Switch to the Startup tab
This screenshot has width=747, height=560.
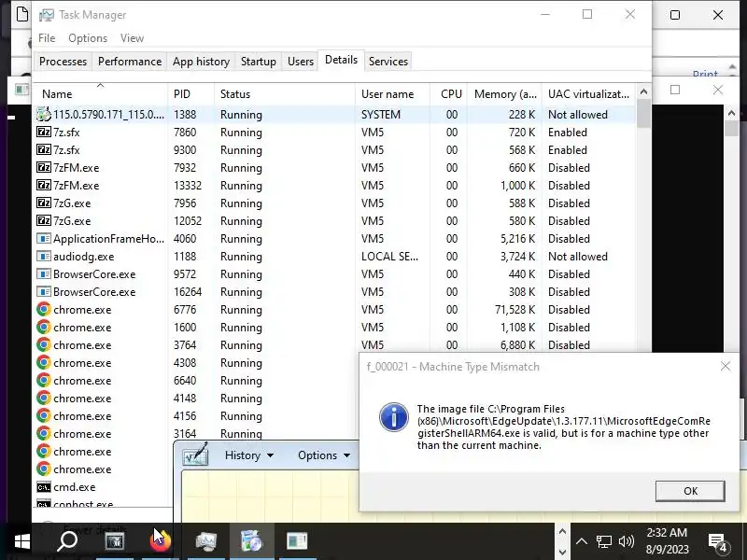point(259,62)
